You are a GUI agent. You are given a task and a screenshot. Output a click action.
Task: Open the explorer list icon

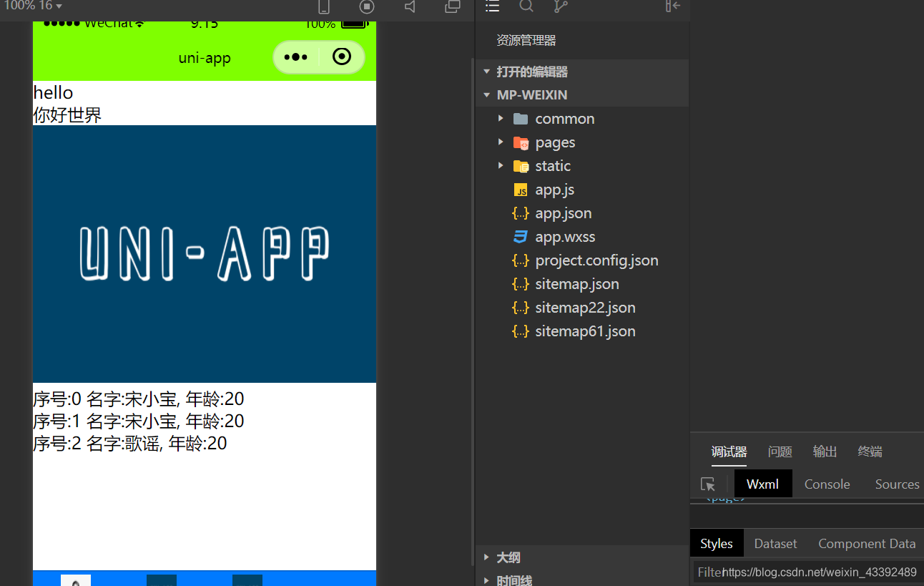492,6
